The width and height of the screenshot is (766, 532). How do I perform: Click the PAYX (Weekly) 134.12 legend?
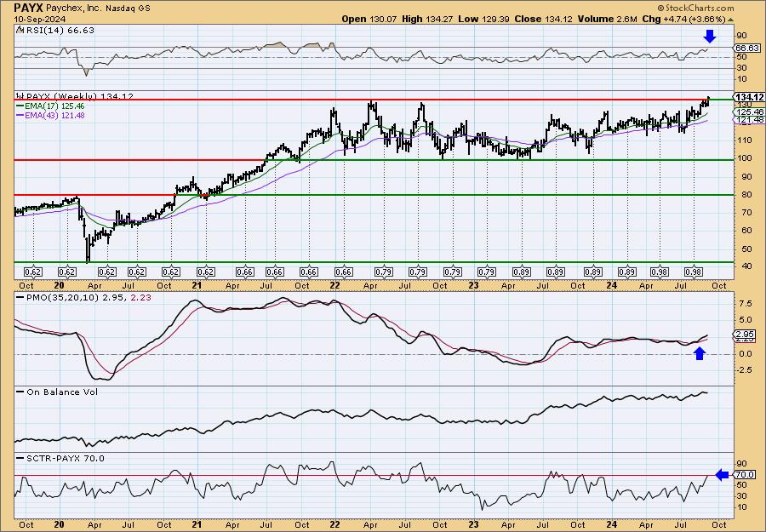[x=75, y=96]
